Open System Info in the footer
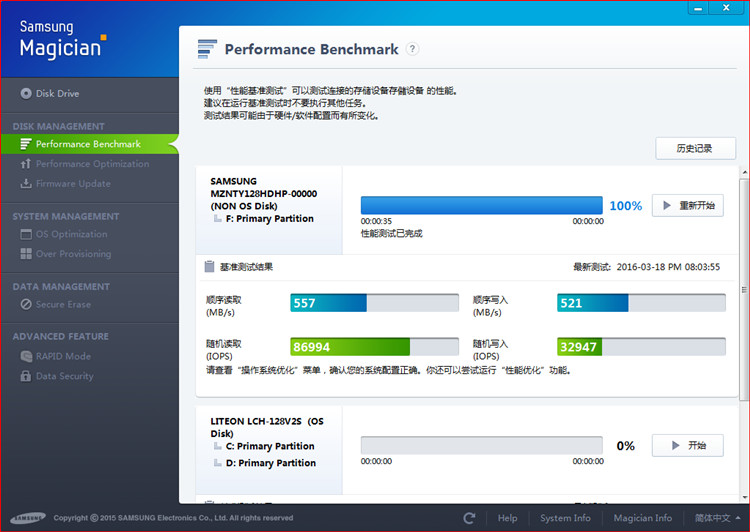 (565, 518)
